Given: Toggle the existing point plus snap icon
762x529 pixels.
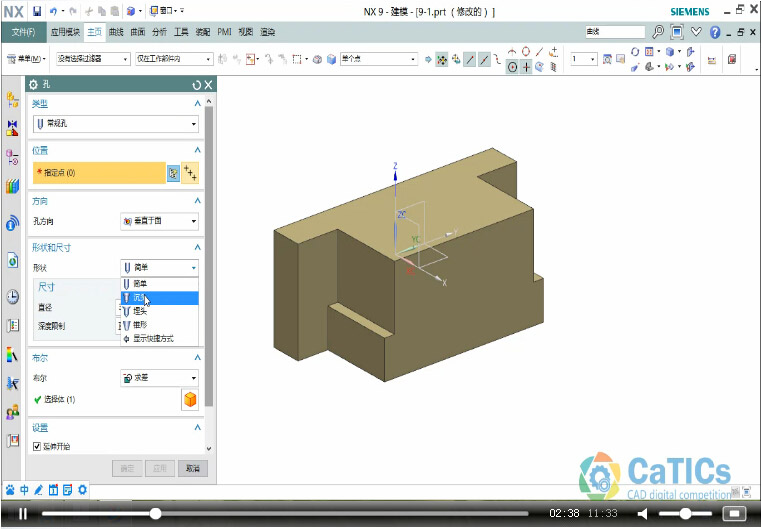Looking at the screenshot, I should point(526,67).
